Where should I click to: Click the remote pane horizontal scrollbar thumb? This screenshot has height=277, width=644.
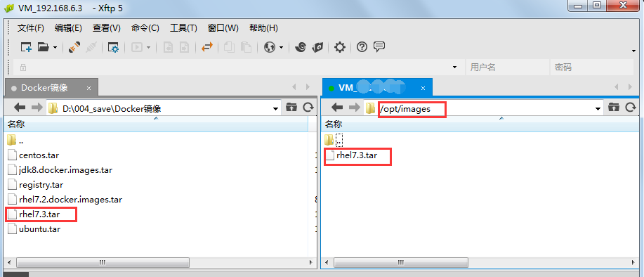pos(401,262)
